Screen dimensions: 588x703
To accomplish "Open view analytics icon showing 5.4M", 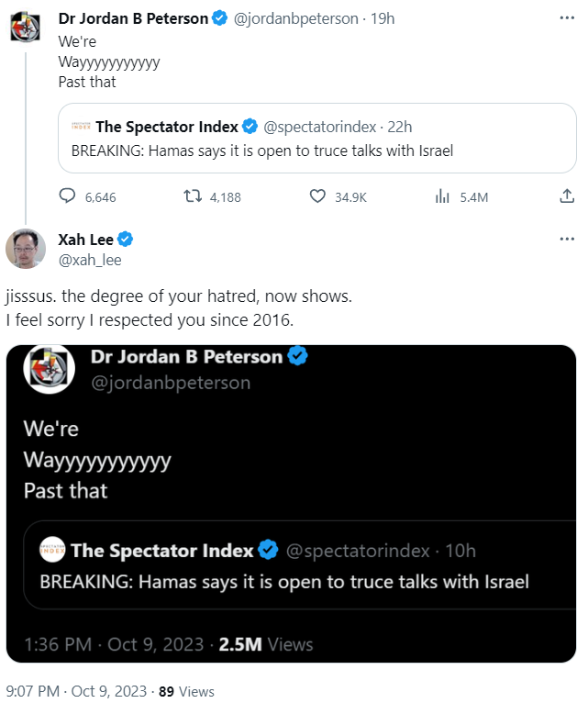I will (x=442, y=196).
